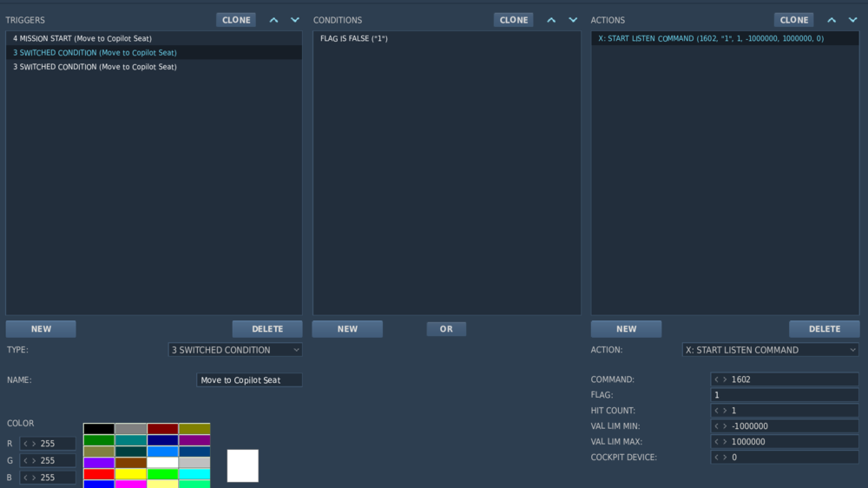Delete the selected trigger
The image size is (868, 488).
point(267,329)
